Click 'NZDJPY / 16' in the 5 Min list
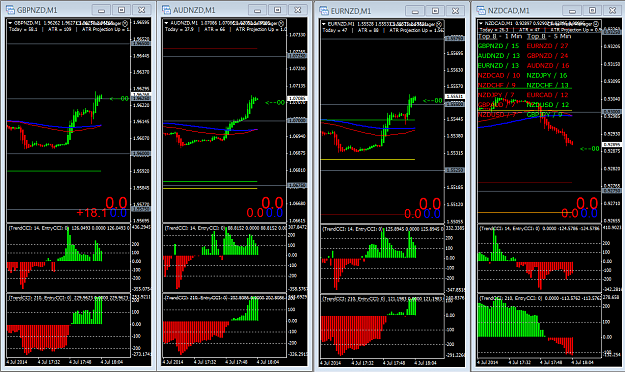 coord(547,75)
